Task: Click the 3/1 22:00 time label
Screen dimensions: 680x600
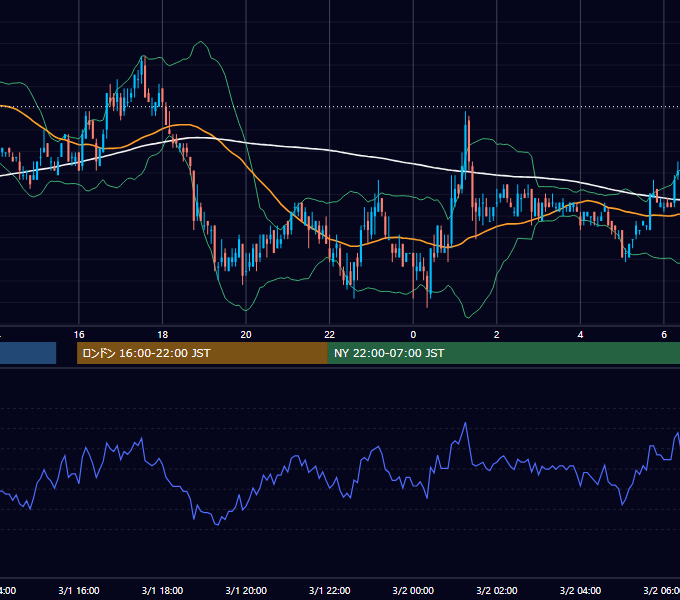Action: (330, 590)
